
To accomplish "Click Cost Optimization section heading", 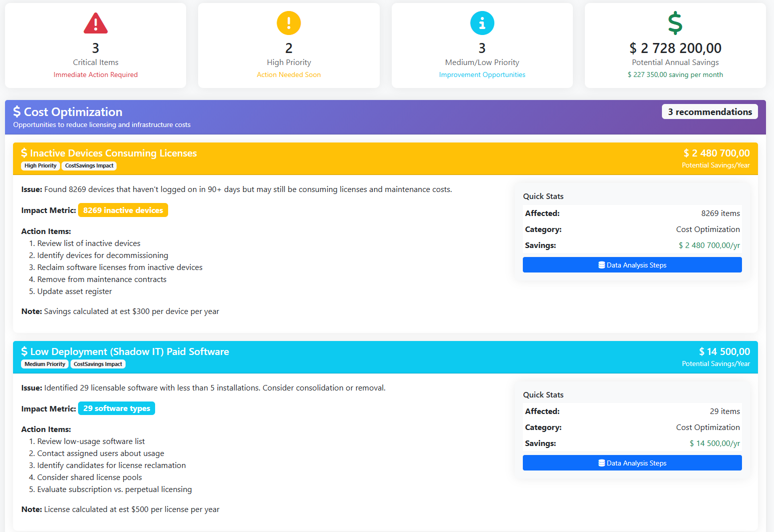I will tap(73, 111).
